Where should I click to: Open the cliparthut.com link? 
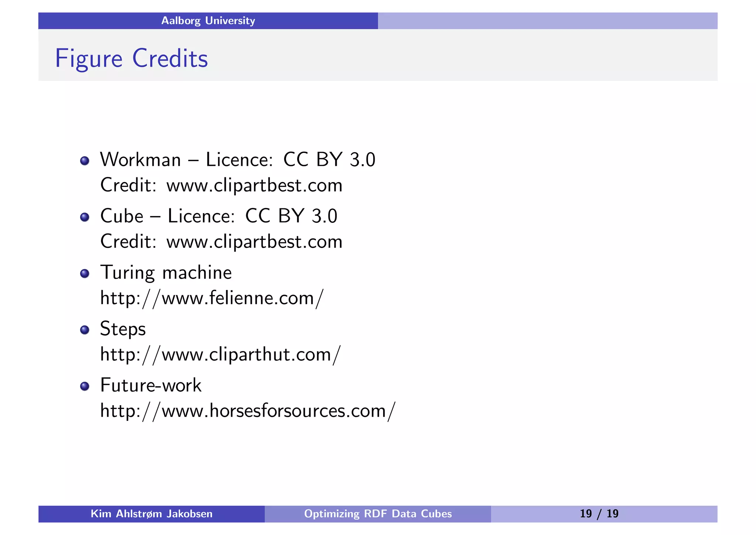click(x=220, y=354)
